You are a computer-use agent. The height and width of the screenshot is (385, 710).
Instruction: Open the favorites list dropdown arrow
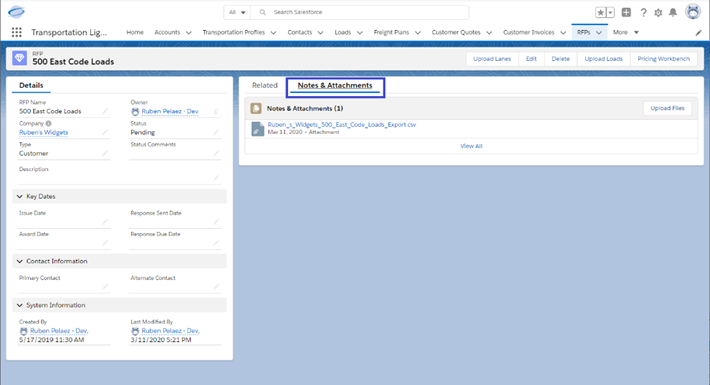[x=610, y=13]
